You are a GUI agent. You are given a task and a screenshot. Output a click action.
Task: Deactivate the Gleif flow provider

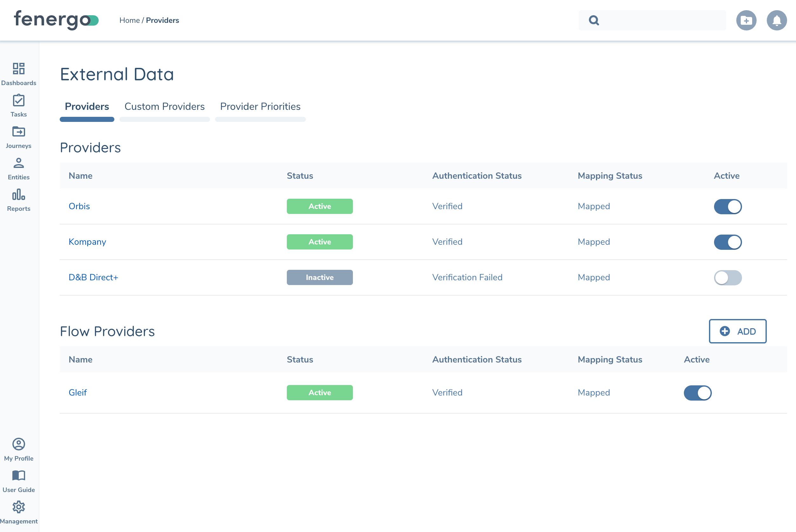coord(698,393)
